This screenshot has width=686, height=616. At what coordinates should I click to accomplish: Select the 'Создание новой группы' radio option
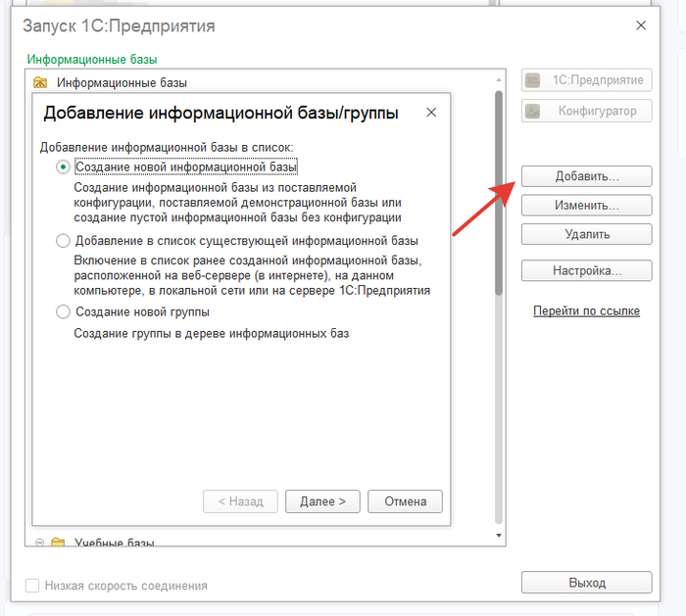tap(63, 311)
